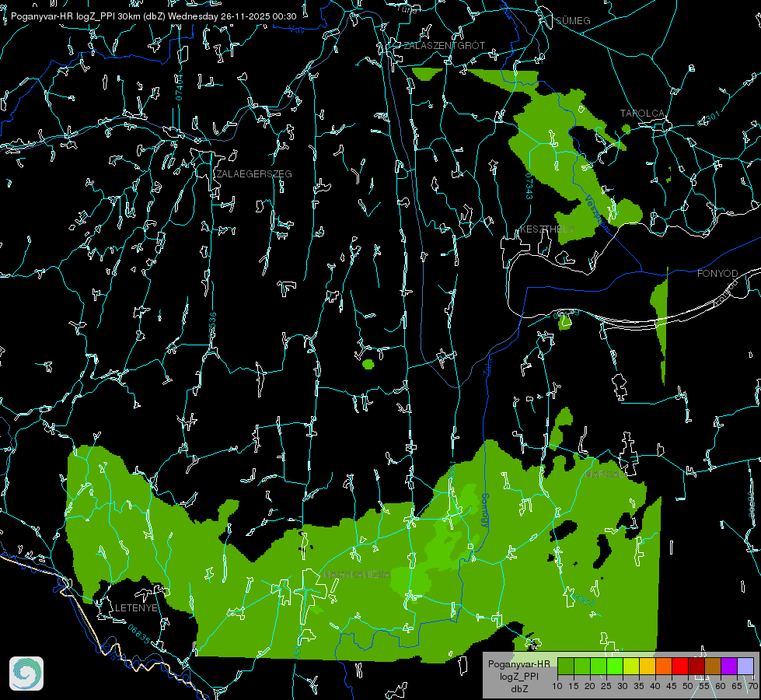The image size is (761, 700).
Task: Select the 35–40 dBZ yellow swatch
Action: (648, 666)
